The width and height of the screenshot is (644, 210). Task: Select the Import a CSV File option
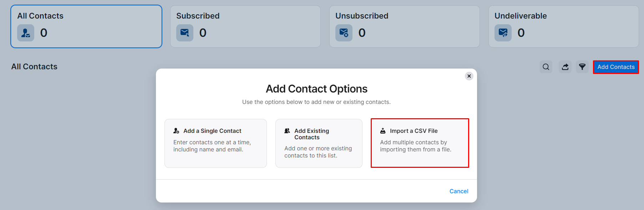pyautogui.click(x=420, y=143)
